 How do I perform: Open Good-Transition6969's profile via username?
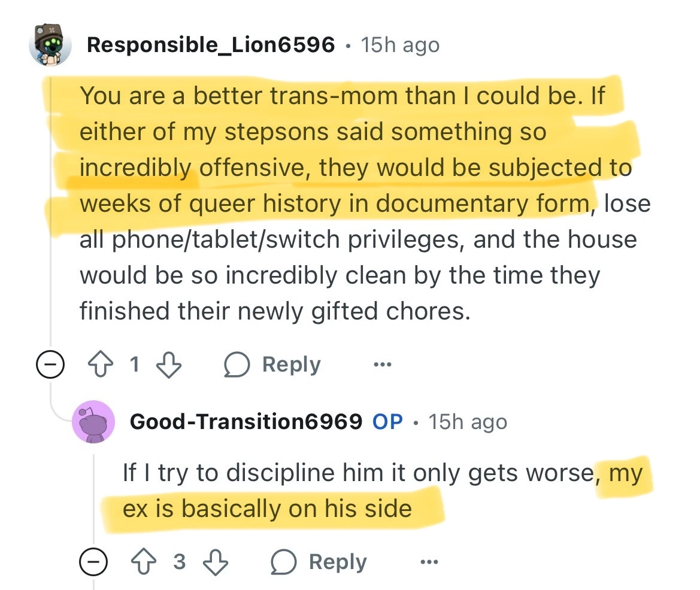click(x=246, y=422)
